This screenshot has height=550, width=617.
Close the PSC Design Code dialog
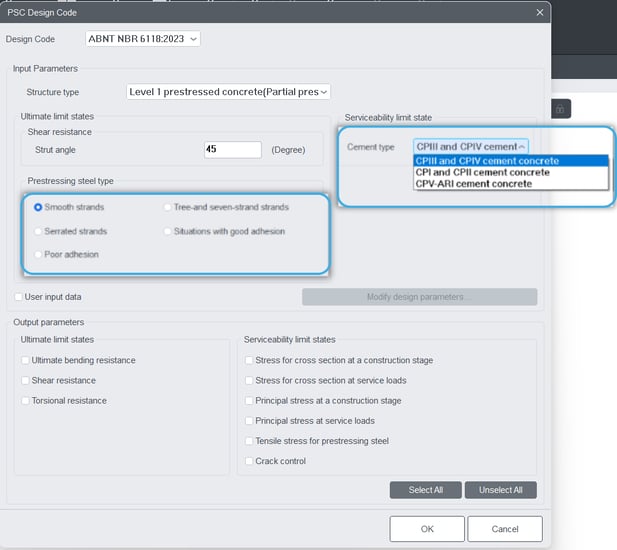[x=540, y=12]
